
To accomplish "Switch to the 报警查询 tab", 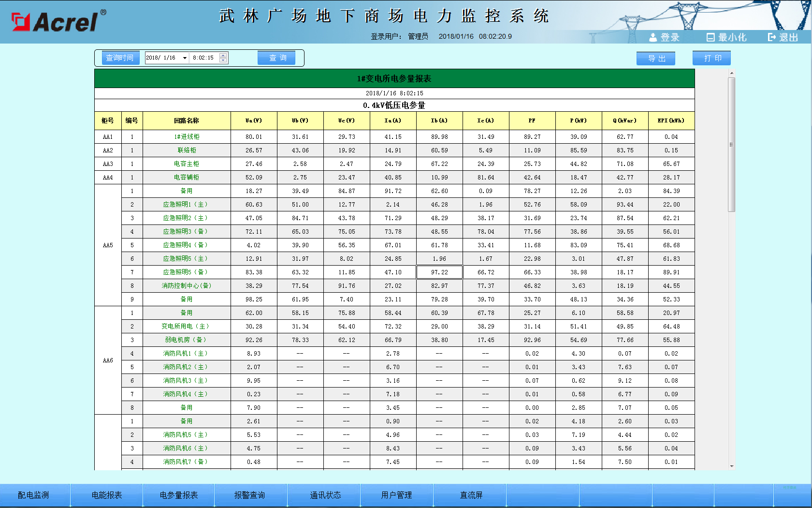I will (249, 495).
